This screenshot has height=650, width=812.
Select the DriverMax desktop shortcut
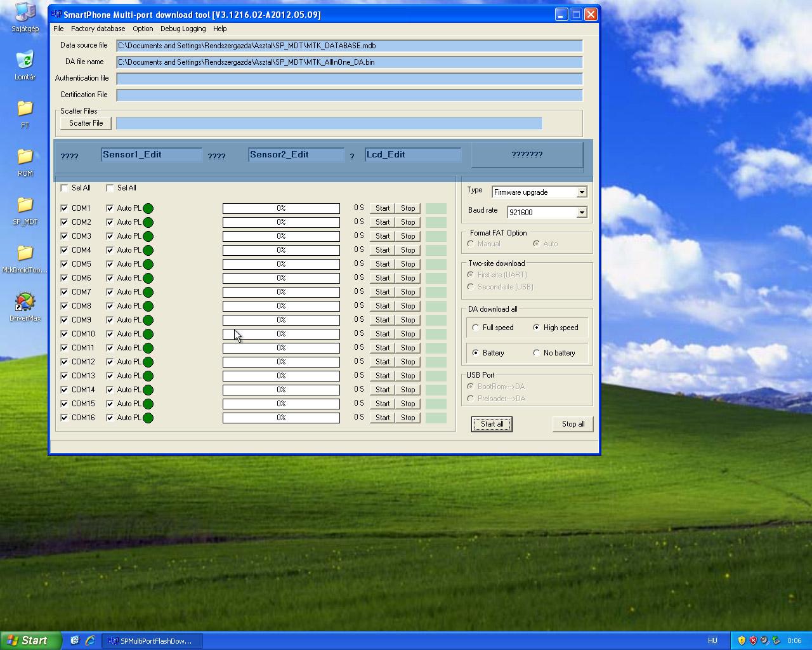tap(25, 307)
